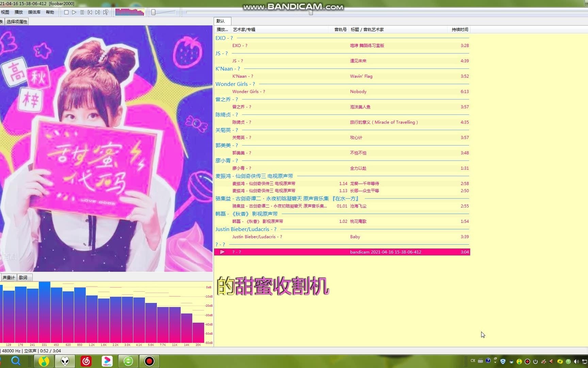
Task: Click the CH language indicator in tray
Action: pos(473,361)
